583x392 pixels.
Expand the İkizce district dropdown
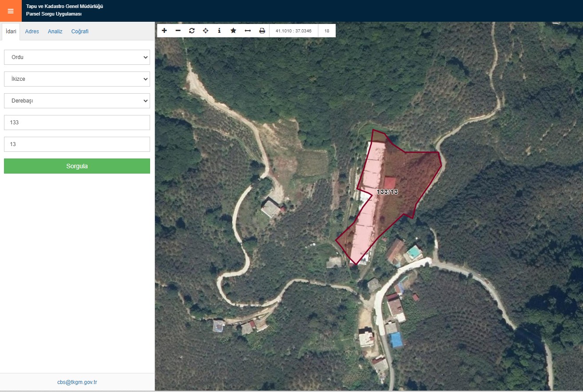77,79
